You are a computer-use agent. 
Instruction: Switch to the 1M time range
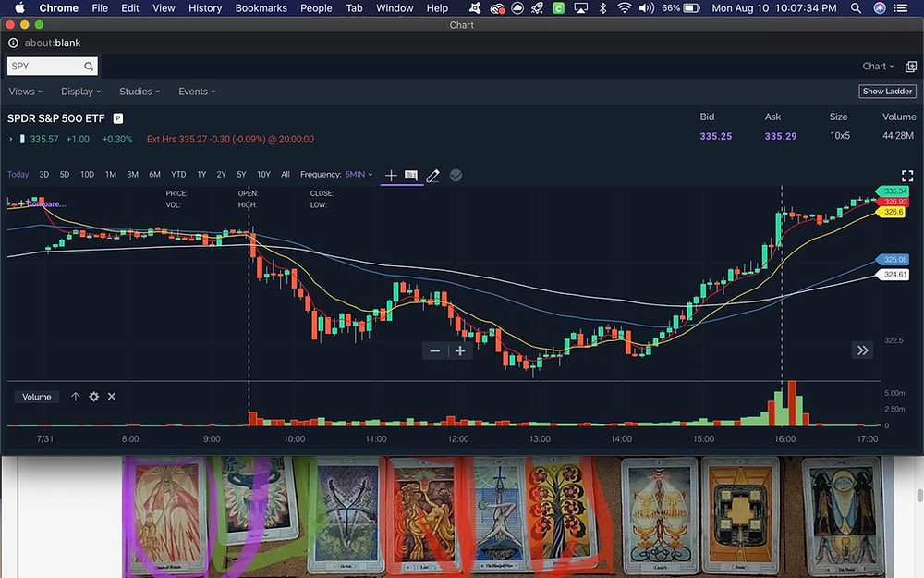tap(110, 175)
